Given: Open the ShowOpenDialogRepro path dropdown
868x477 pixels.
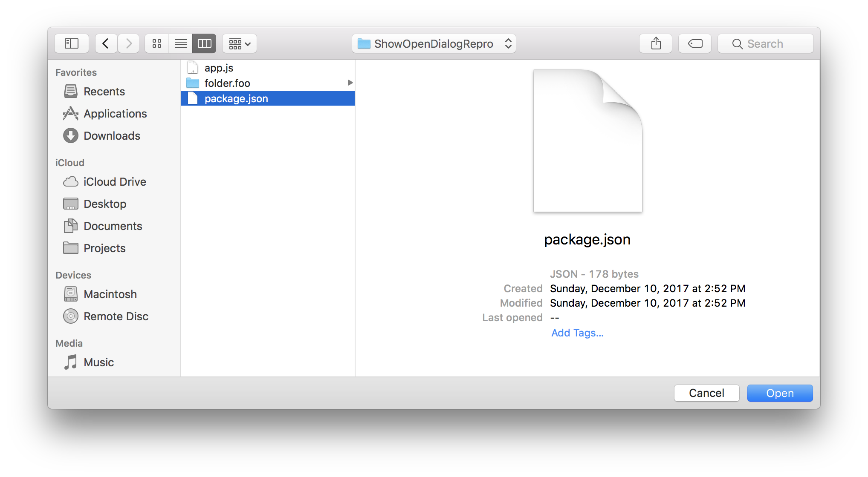Looking at the screenshot, I should tap(434, 43).
